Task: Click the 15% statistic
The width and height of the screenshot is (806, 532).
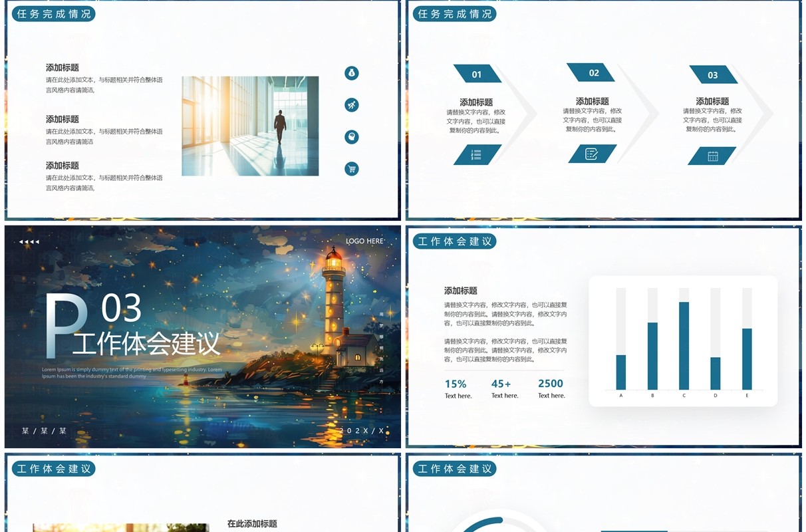Action: pyautogui.click(x=456, y=384)
